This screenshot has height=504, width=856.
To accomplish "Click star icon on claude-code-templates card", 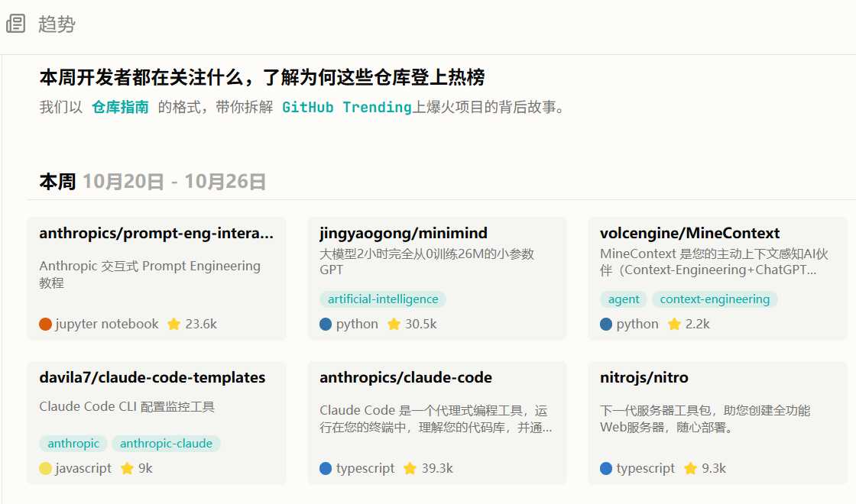I will (x=127, y=468).
